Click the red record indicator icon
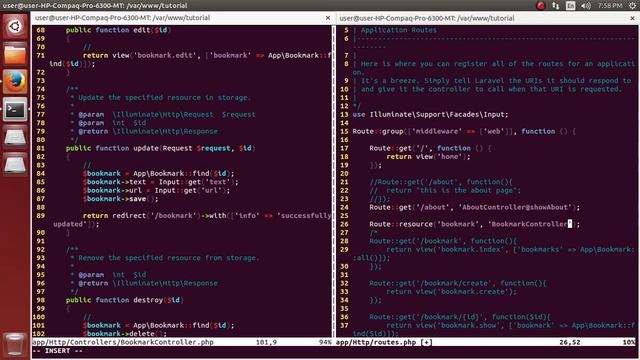 tap(541, 6)
